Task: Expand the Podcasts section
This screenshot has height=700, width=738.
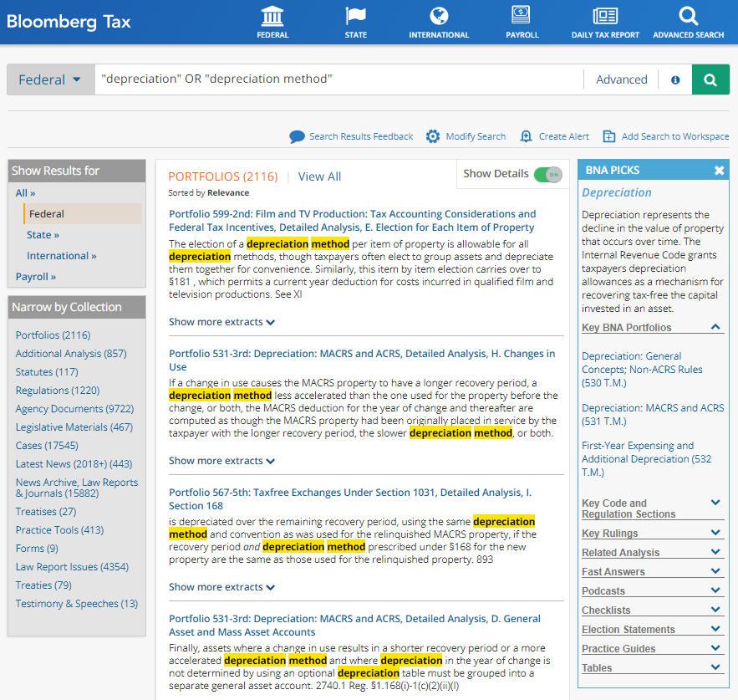Action: point(715,590)
